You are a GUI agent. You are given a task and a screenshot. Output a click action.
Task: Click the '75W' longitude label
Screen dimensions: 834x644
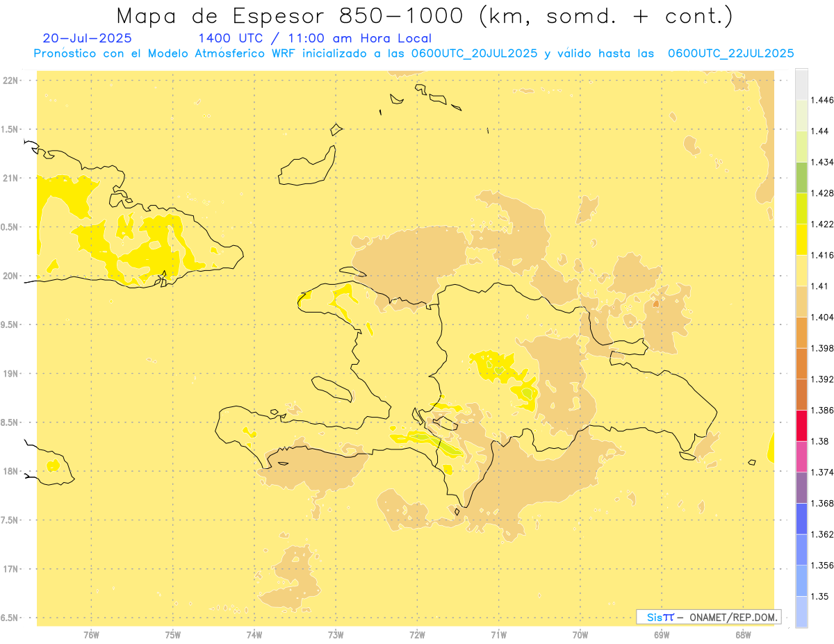click(x=173, y=634)
